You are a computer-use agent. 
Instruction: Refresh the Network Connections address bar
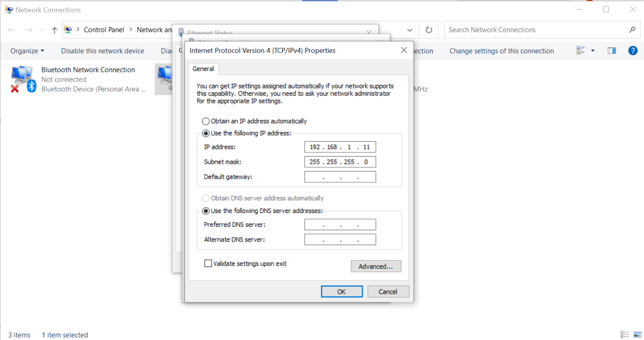click(x=429, y=30)
